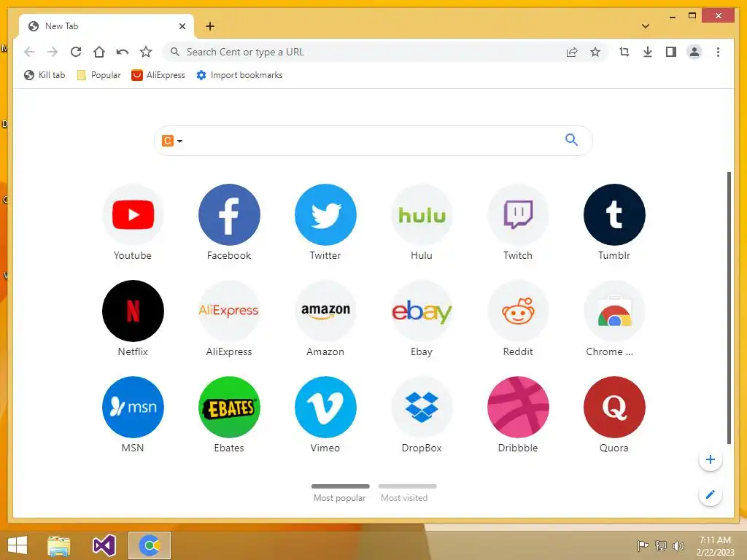Viewport: 747px width, 560px height.
Task: Select the New Tab browser tab
Action: (107, 26)
